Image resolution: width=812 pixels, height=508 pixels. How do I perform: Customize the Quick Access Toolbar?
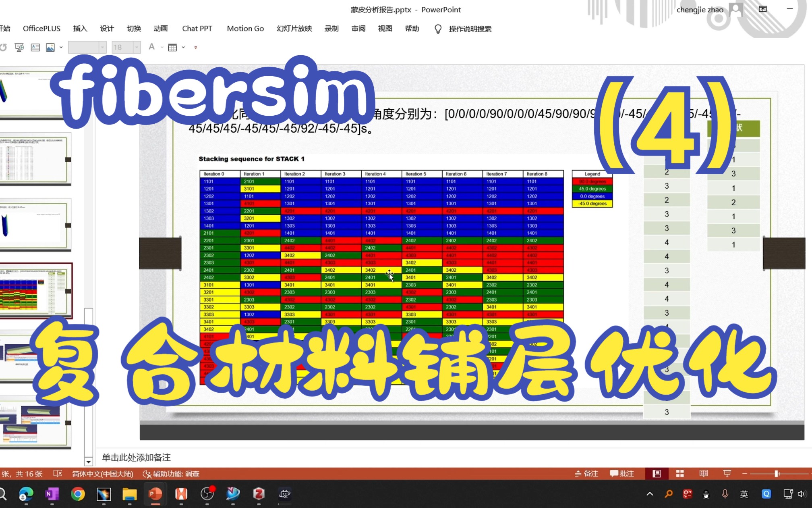pos(196,48)
